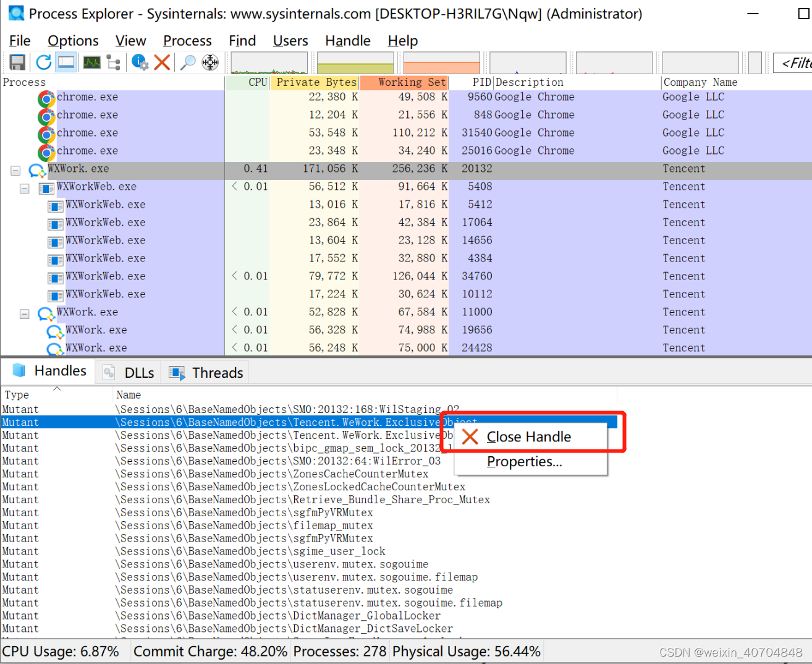Select the filemap_mutex handle row
This screenshot has width=812, height=664.
309,526
